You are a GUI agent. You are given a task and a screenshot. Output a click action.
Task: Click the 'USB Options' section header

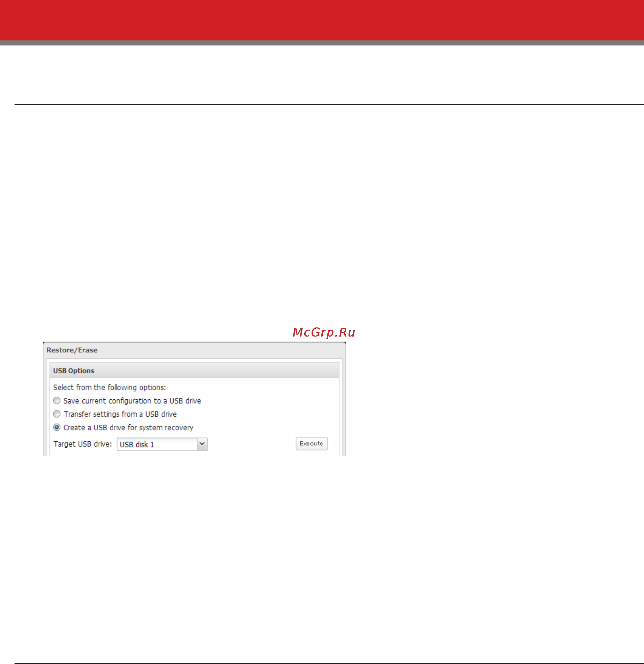click(x=194, y=371)
